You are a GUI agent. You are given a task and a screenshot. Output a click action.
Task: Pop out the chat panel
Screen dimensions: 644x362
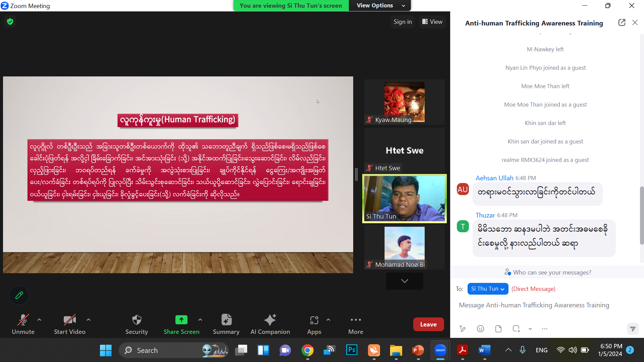coord(622,22)
